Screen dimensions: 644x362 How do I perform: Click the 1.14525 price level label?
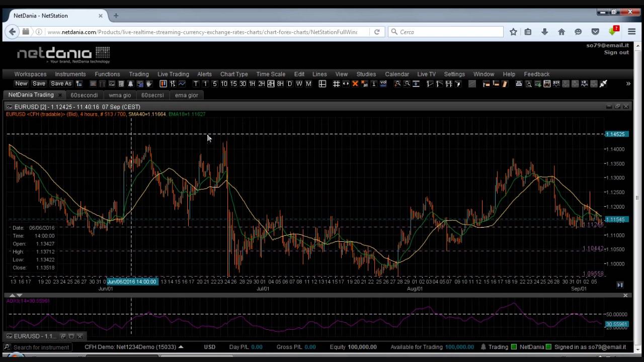click(x=615, y=134)
